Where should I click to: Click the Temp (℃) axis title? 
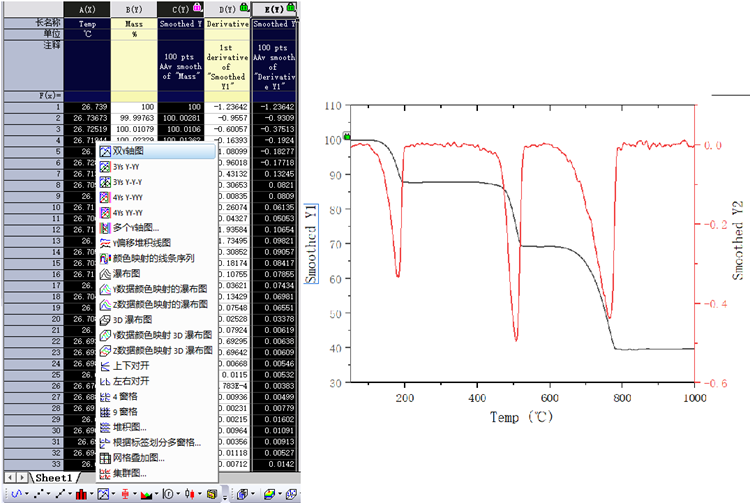[x=521, y=417]
